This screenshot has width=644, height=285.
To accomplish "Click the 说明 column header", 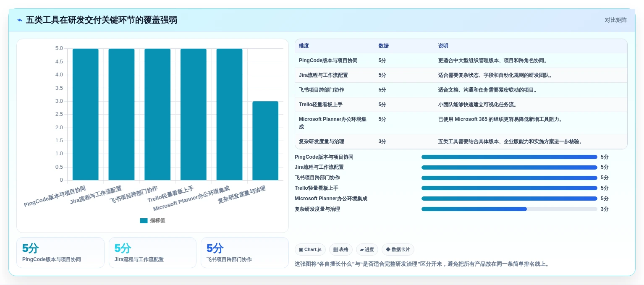I will pyautogui.click(x=443, y=46).
